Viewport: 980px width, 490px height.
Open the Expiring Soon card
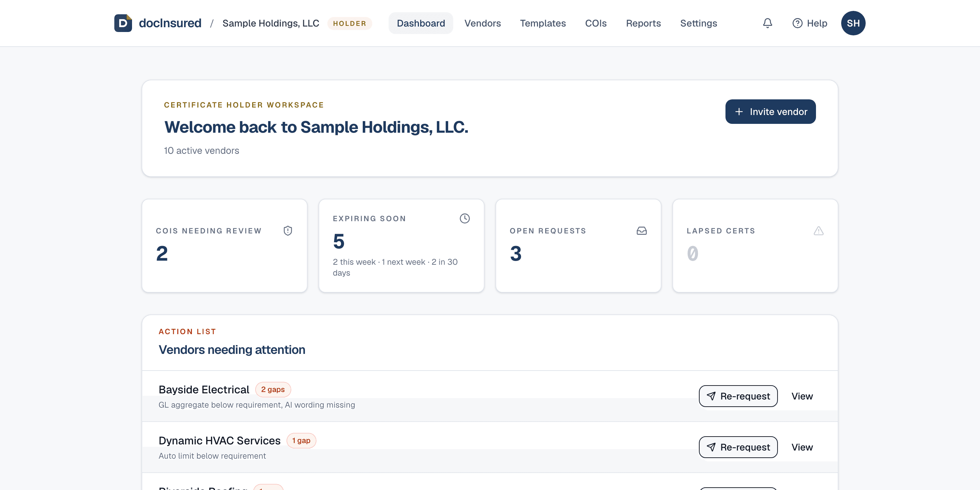(x=402, y=246)
